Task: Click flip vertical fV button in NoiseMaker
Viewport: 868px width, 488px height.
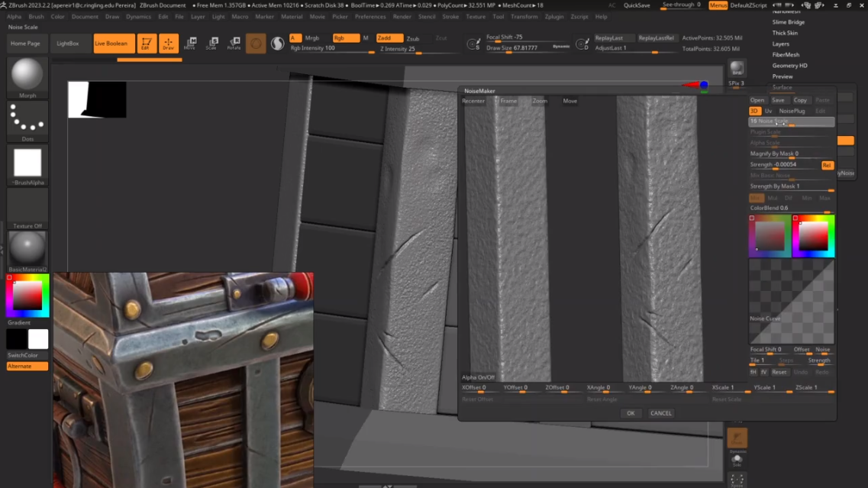Action: [763, 372]
